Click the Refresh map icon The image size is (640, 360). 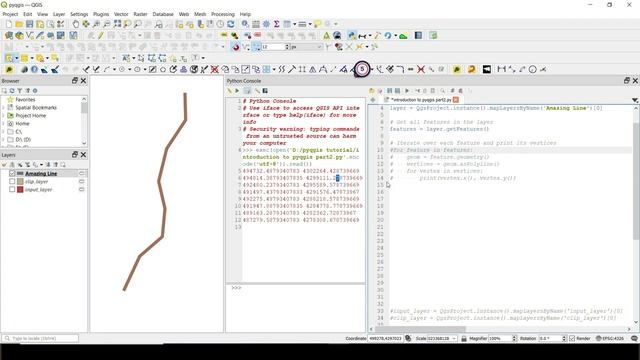231,24
